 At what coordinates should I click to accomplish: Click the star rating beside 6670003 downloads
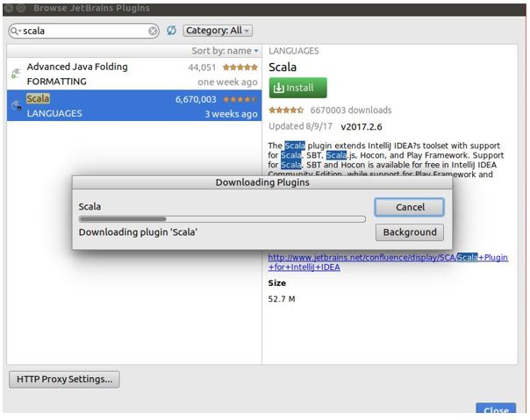[286, 110]
